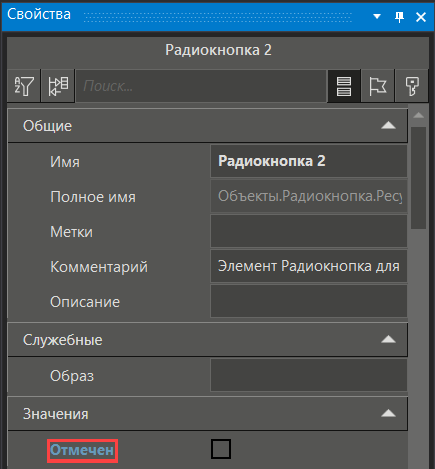Click the scrollbar up arrow

point(418,116)
